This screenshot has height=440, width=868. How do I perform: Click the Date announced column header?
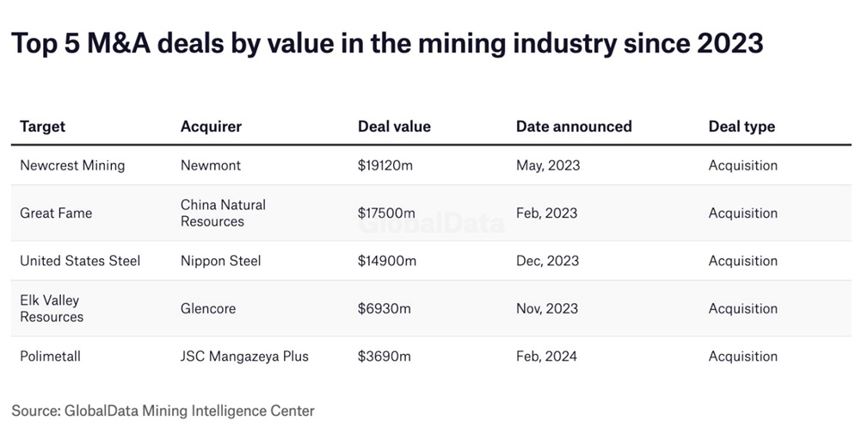[574, 127]
